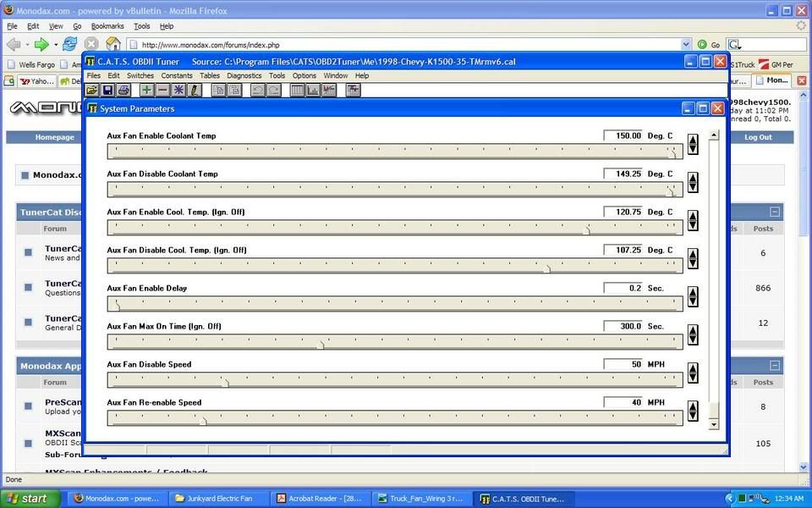
Task: Open Firefox Bookmarks menu
Action: click(x=107, y=26)
